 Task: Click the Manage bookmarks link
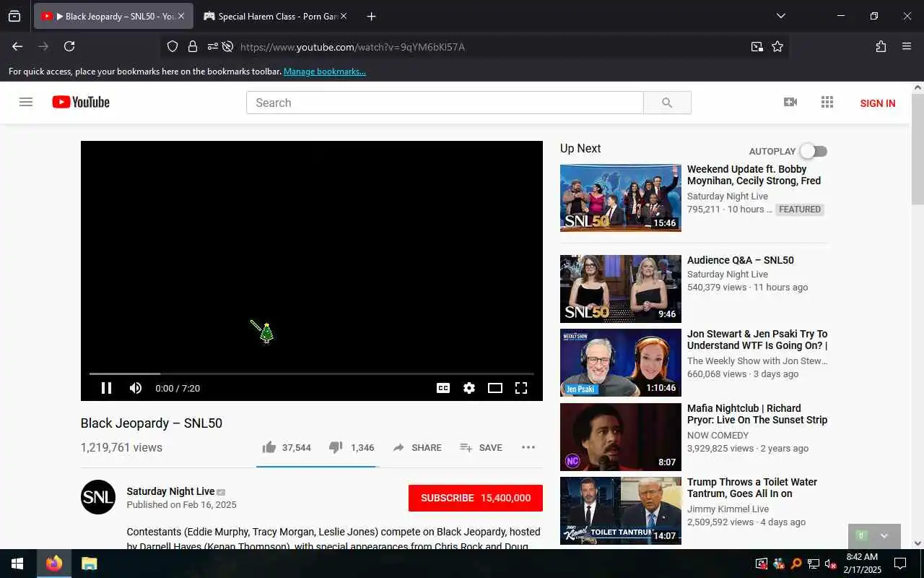tap(325, 72)
